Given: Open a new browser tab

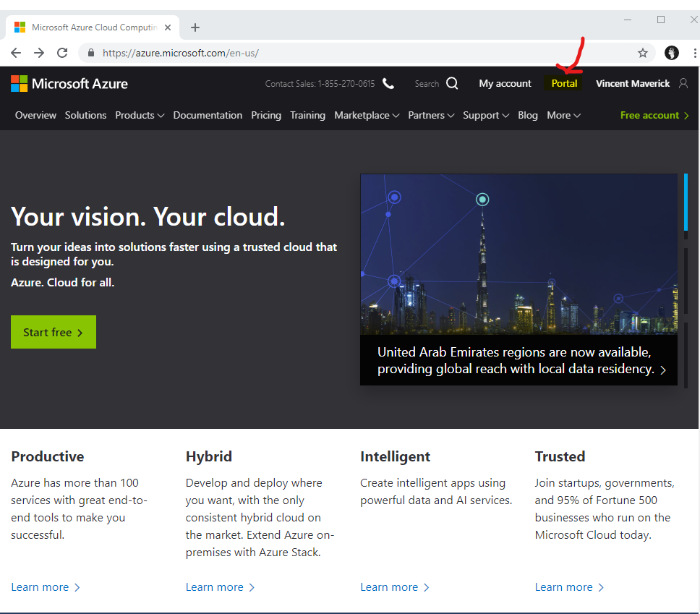Looking at the screenshot, I should pos(195,27).
